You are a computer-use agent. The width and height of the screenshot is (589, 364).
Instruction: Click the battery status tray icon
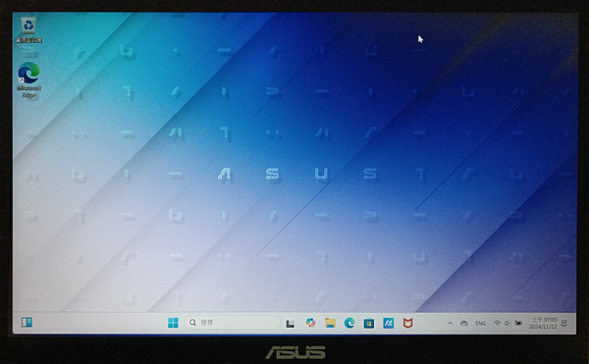point(518,323)
